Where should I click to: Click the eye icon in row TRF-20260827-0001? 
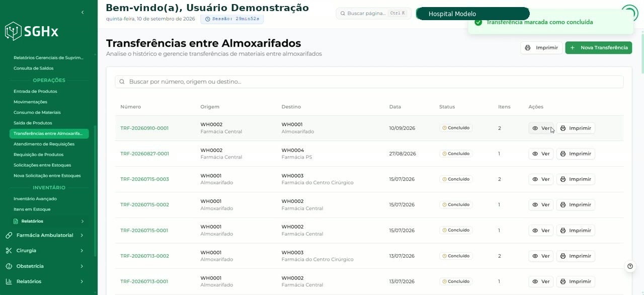[535, 154]
